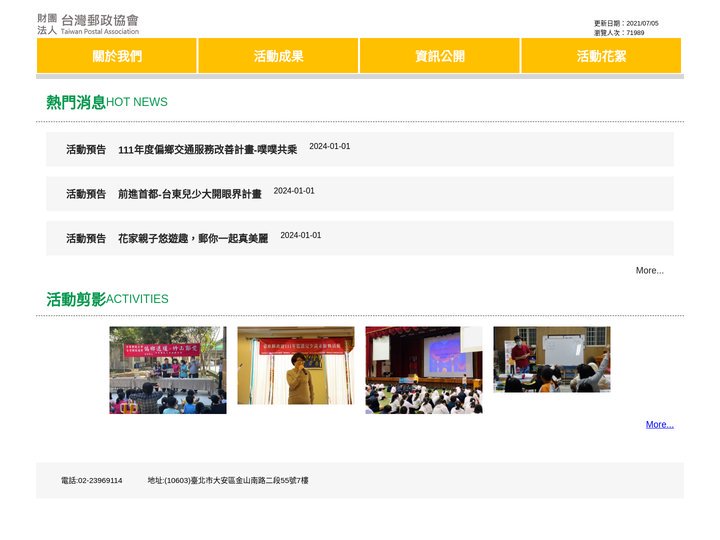Viewport: 720px width, 540px height.
Task: Click More under Hot News
Action: point(649,270)
